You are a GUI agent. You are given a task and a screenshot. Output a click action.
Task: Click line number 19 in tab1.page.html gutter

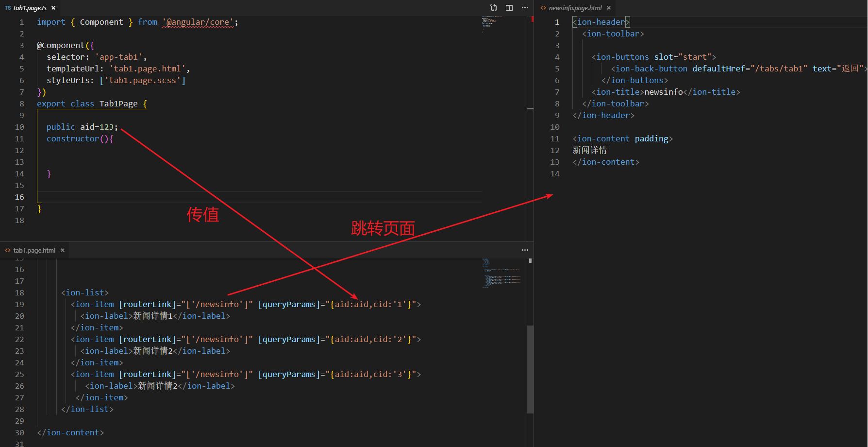[x=19, y=304]
